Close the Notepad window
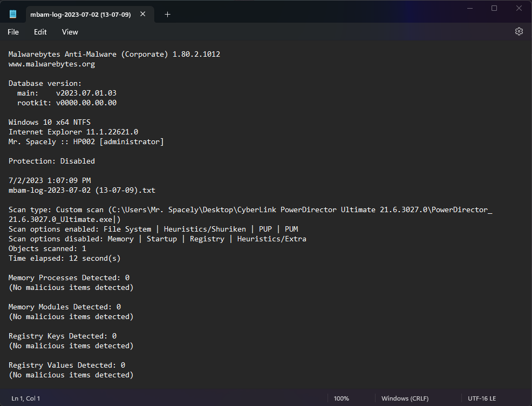The height and width of the screenshot is (406, 532). (519, 8)
